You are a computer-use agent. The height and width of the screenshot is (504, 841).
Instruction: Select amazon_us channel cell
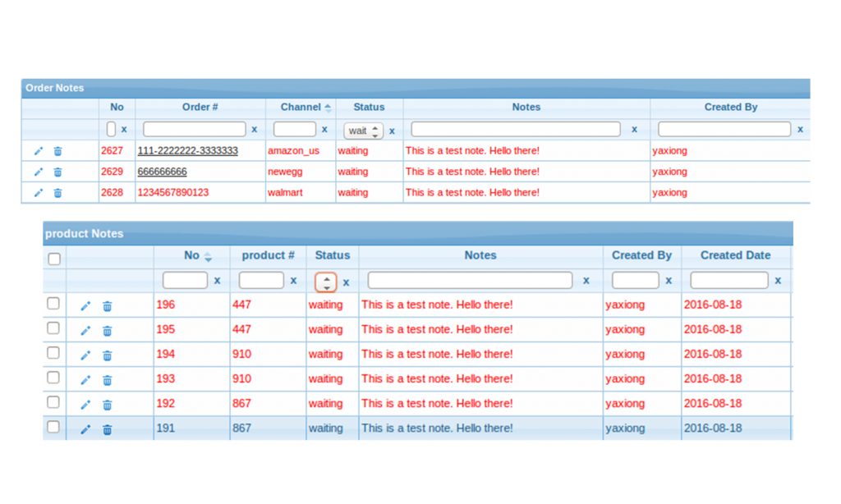pos(293,151)
